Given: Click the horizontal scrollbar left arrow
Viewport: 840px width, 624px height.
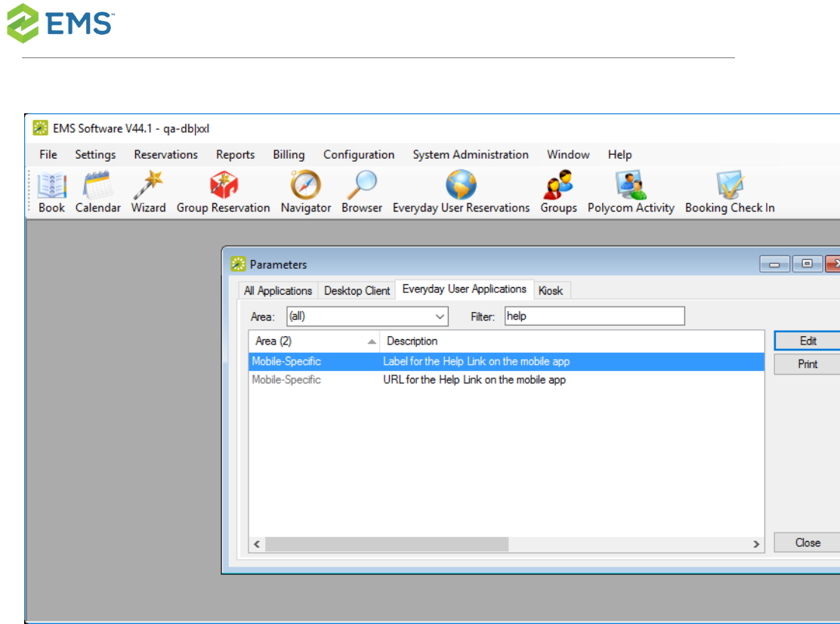Looking at the screenshot, I should pyautogui.click(x=257, y=544).
